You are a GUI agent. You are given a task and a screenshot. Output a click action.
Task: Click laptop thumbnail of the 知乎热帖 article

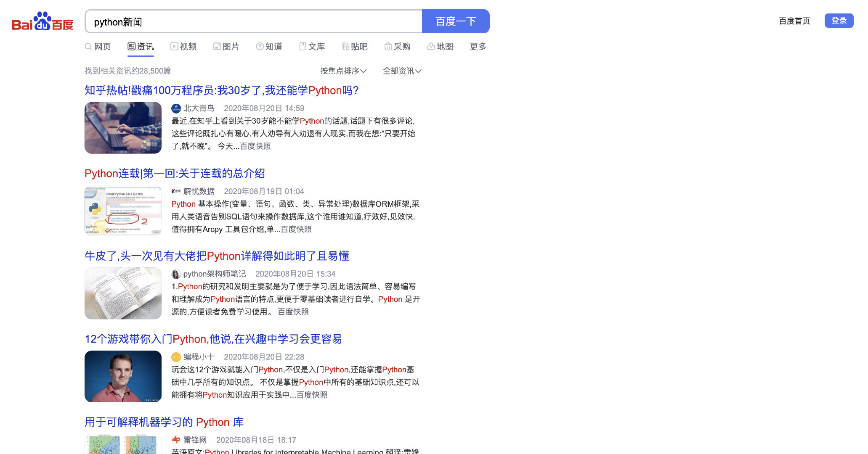pyautogui.click(x=123, y=128)
